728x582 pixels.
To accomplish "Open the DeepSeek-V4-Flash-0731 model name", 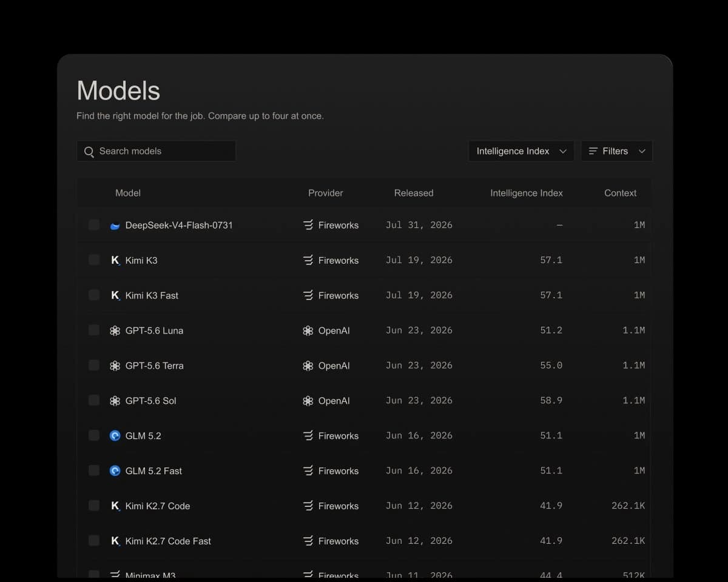I will 179,225.
